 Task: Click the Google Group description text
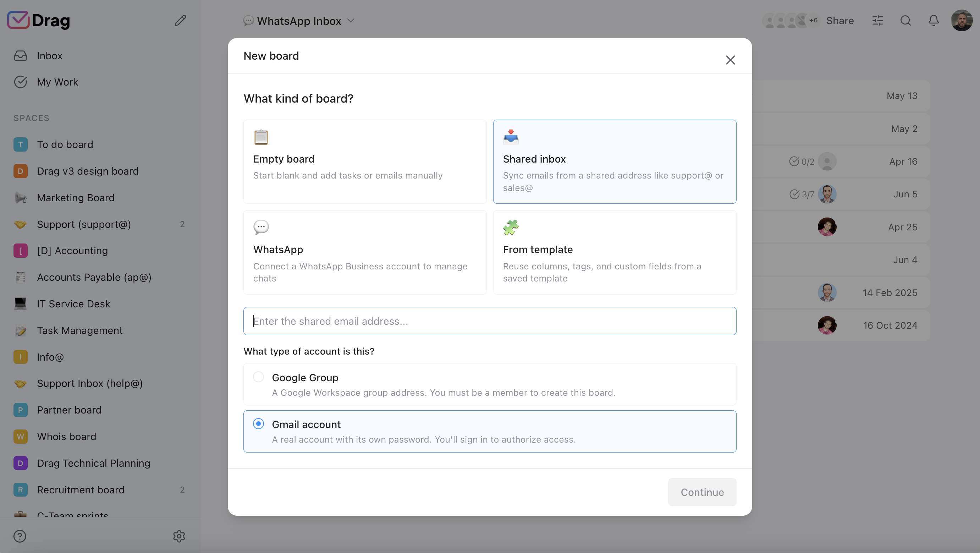444,393
